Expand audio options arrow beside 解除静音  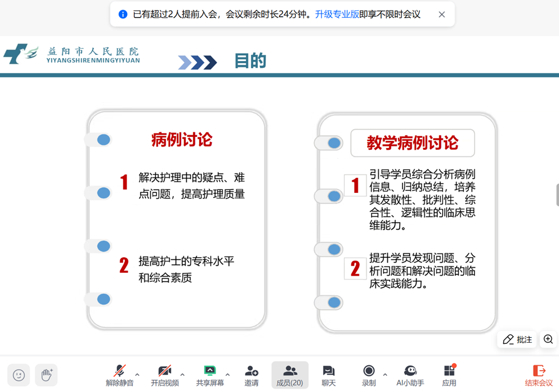pyautogui.click(x=138, y=374)
